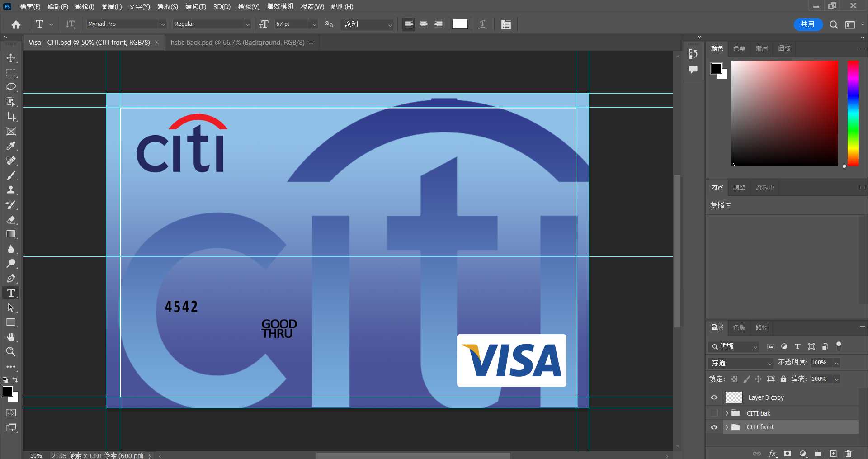Select the Eraser tool
The image size is (868, 459).
coord(11,220)
